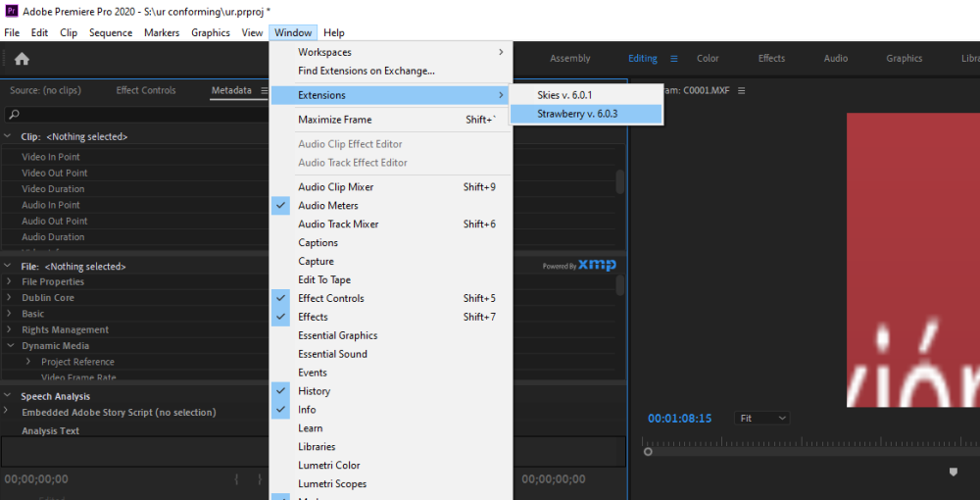980x500 pixels.
Task: Switch to Graphics workspace tab
Action: [904, 58]
